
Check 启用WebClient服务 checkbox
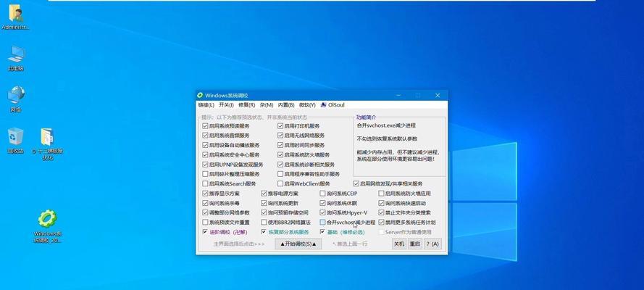280,183
